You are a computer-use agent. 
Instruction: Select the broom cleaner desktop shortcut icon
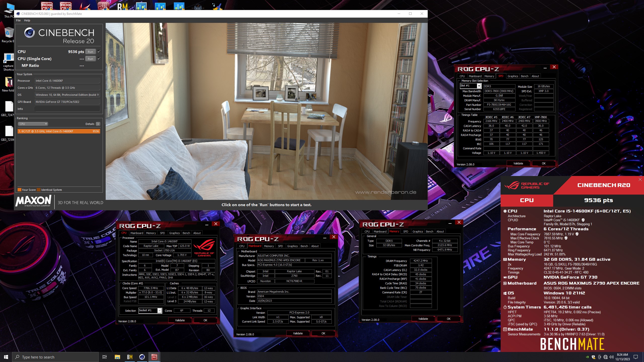pos(217,6)
